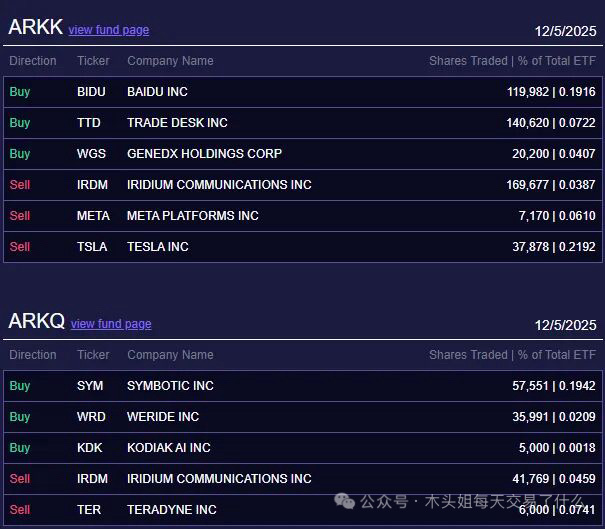This screenshot has height=529, width=605.
Task: Select META PLATFORMS INC company name
Action: [x=193, y=216]
